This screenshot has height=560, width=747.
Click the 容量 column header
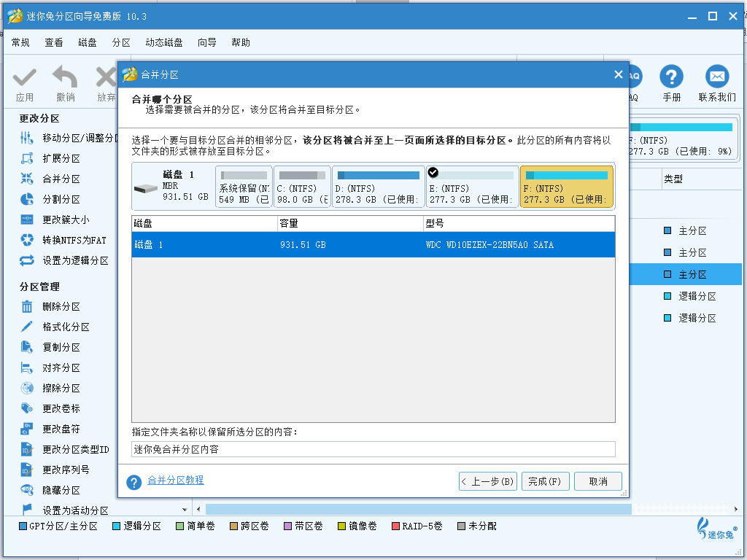coord(350,223)
